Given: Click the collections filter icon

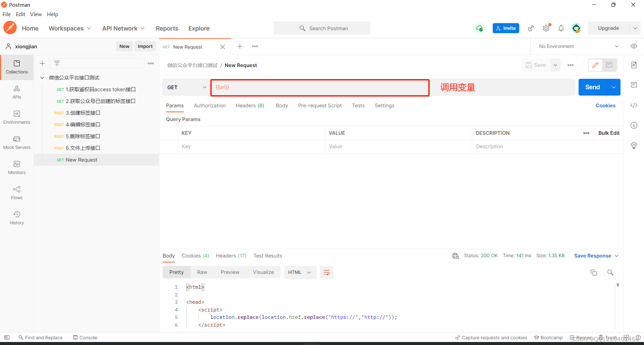Looking at the screenshot, I should click(x=57, y=63).
